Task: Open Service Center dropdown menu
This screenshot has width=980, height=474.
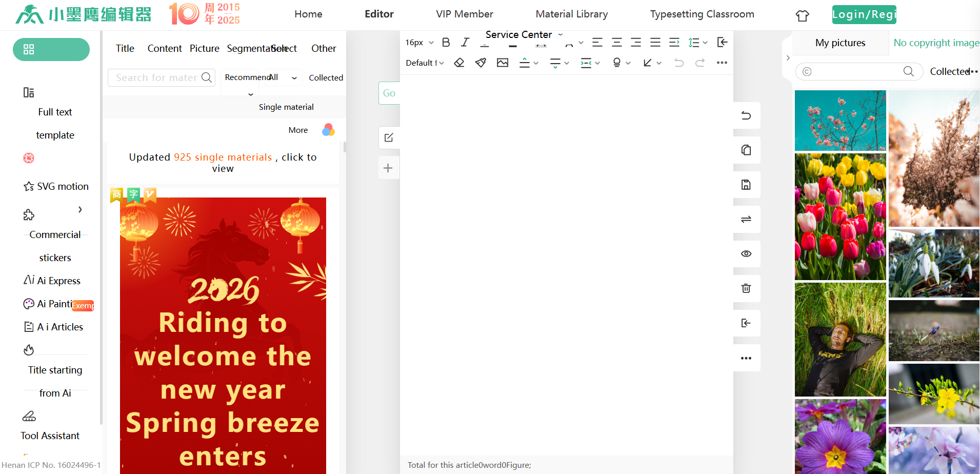Action: (x=524, y=34)
